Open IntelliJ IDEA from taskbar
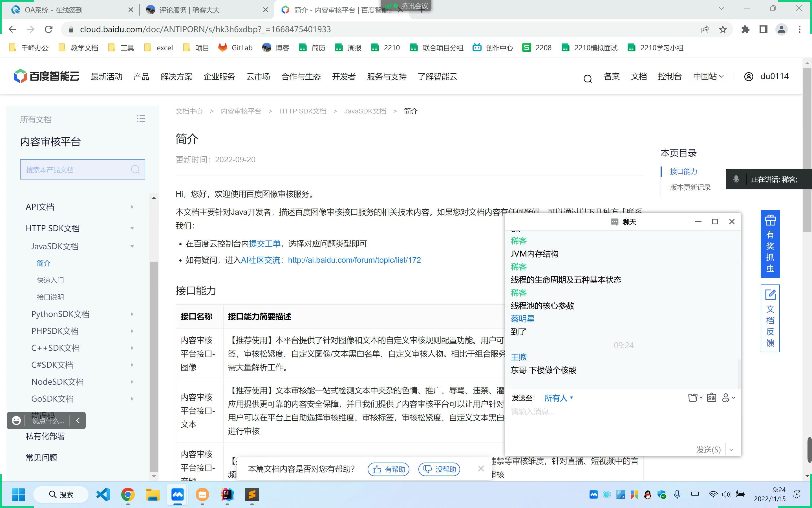The image size is (812, 508). click(x=227, y=494)
